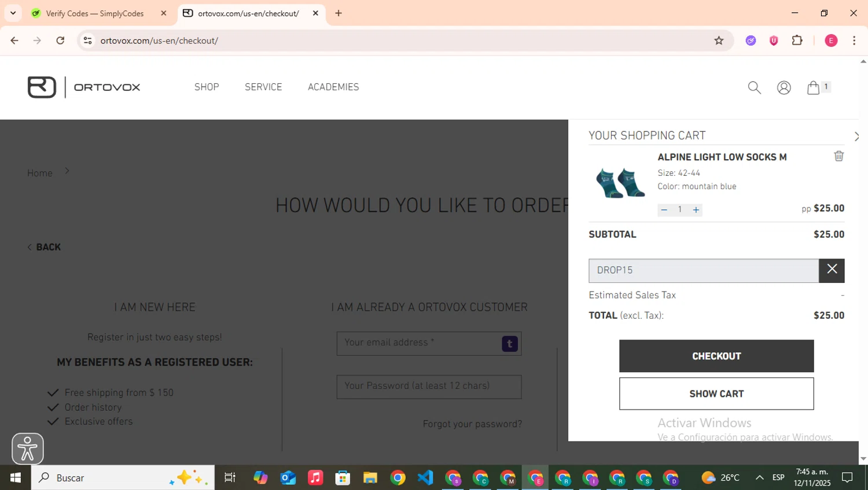Launch Outlook from the taskbar
The width and height of the screenshot is (868, 490).
(x=288, y=478)
